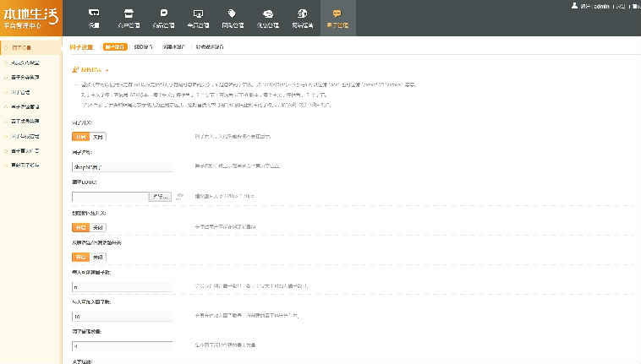Open the single speech-bubble icon section in navigation

point(163,19)
